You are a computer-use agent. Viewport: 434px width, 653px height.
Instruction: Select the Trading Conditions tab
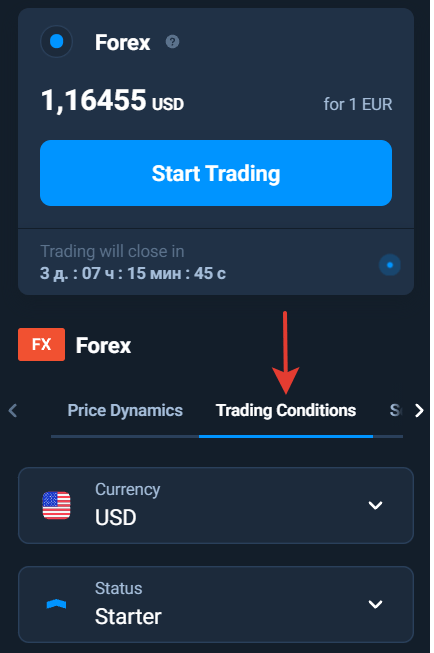(x=286, y=410)
